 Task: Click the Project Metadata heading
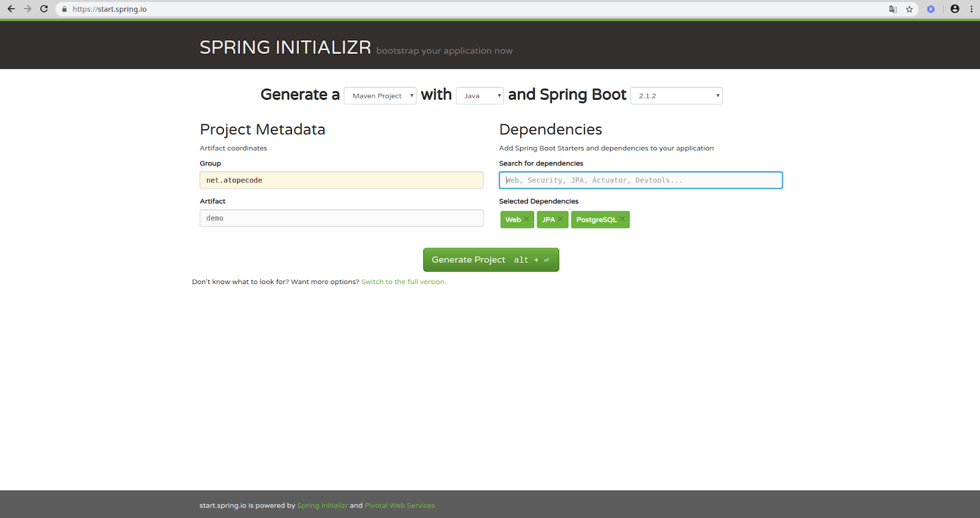262,130
